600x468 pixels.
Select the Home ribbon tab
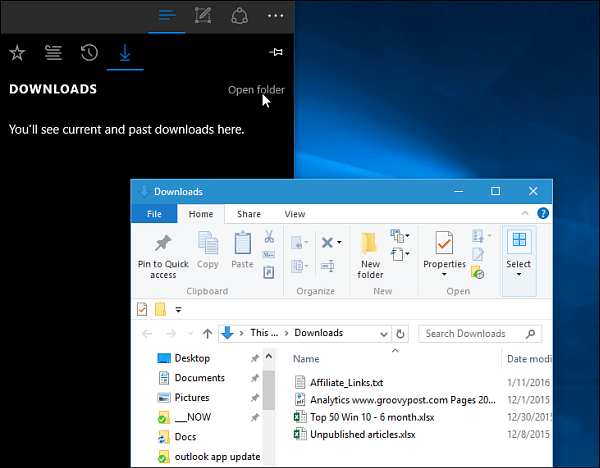click(x=201, y=214)
